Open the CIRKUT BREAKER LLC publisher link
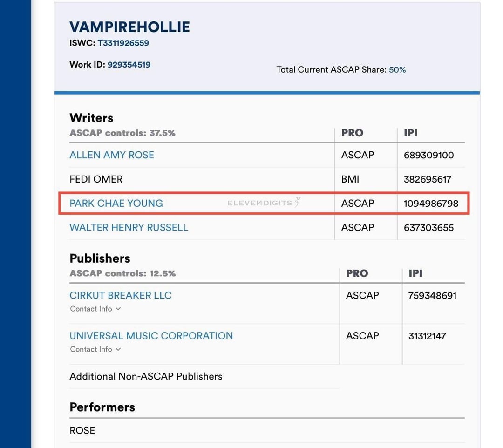503x448 pixels. click(x=121, y=295)
